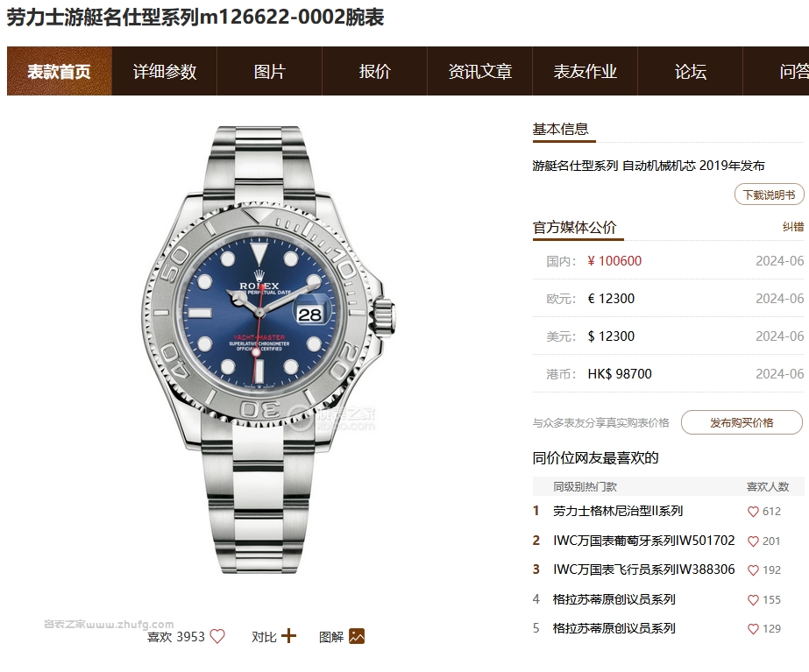Click the 发布购买价格 button

pyautogui.click(x=742, y=422)
